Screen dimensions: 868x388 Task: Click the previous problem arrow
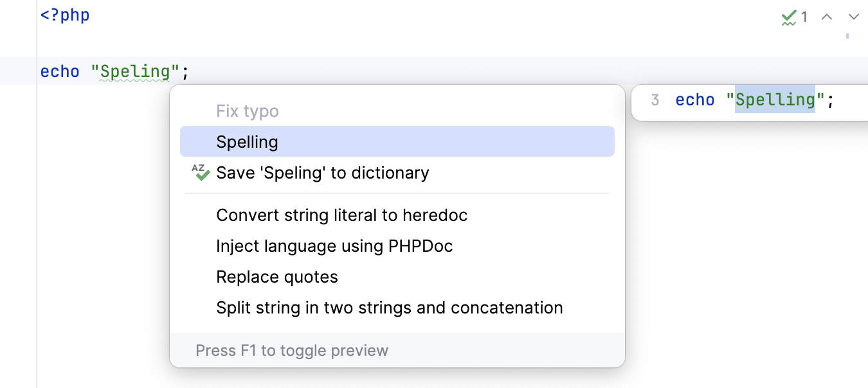click(827, 17)
